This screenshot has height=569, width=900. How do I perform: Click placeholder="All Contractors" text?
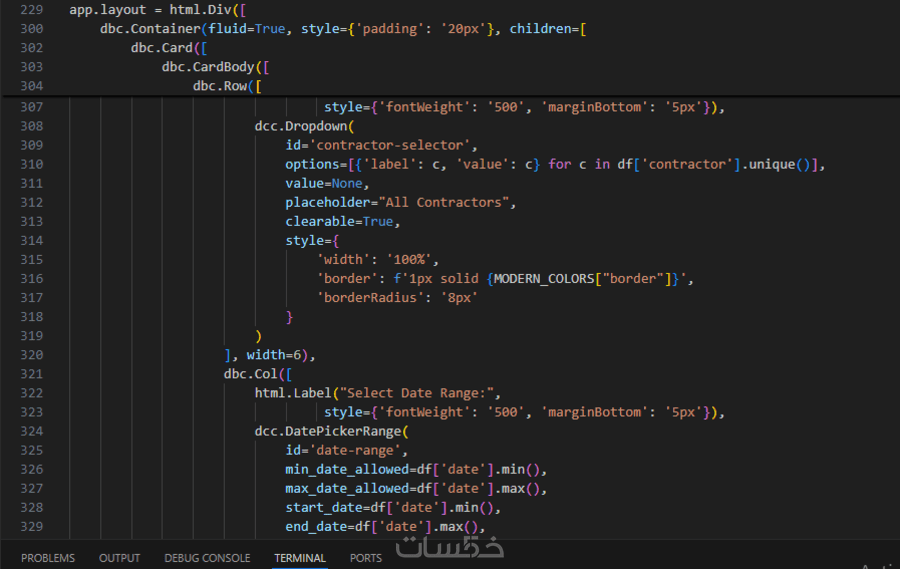(400, 202)
